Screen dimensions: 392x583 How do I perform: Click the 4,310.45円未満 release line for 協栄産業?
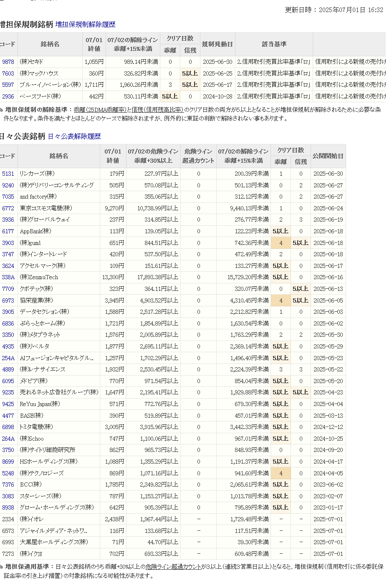tap(249, 300)
